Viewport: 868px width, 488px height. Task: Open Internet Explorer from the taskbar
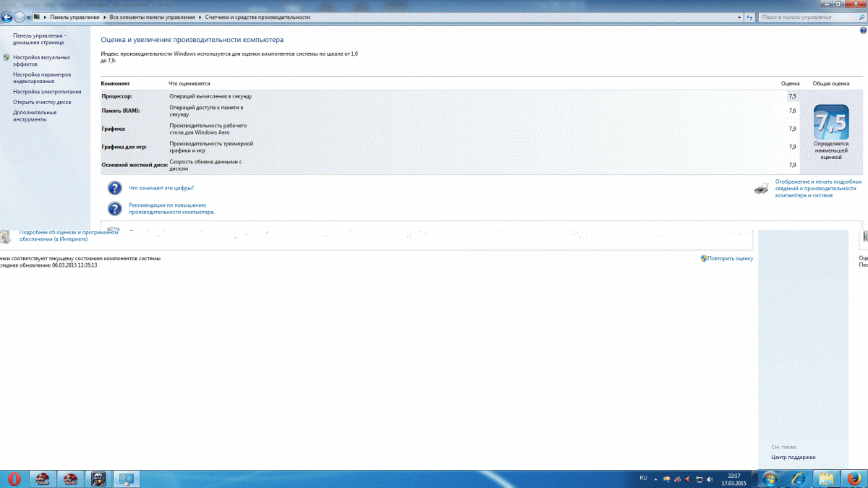pyautogui.click(x=797, y=479)
